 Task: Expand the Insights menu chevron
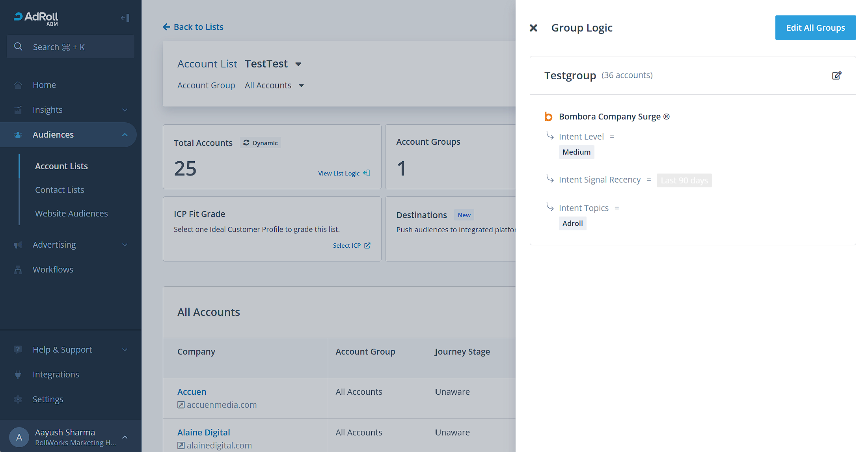point(125,110)
